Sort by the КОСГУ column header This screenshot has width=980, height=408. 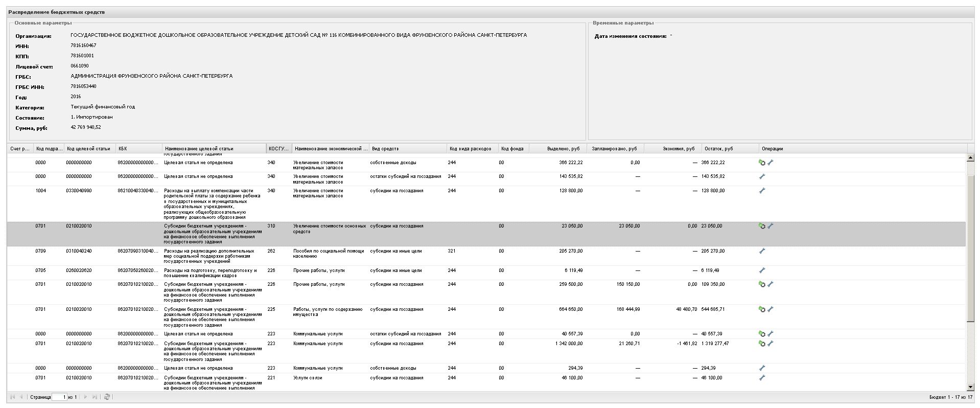[x=279, y=149]
